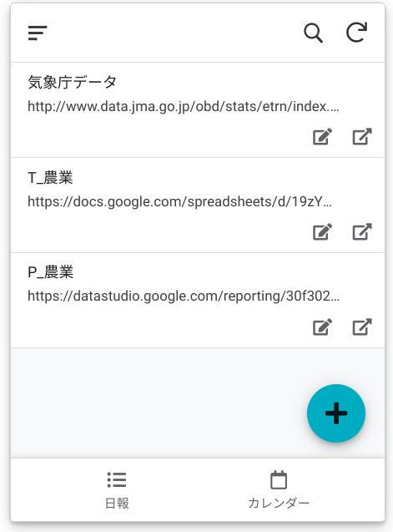Click the refresh icon in header
The width and height of the screenshot is (393, 532).
pyautogui.click(x=357, y=33)
